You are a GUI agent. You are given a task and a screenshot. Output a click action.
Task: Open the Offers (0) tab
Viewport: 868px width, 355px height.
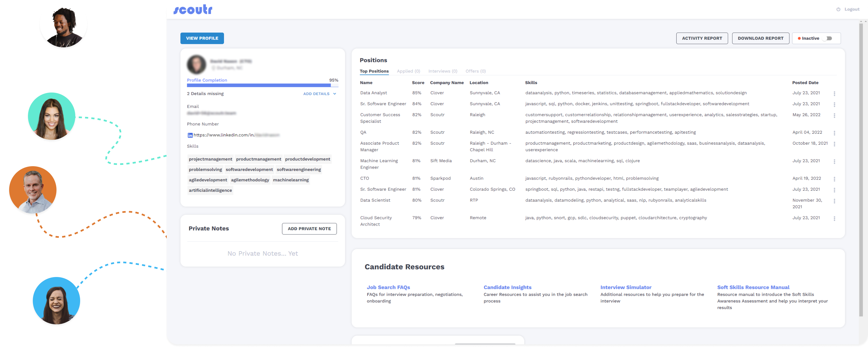(x=475, y=71)
